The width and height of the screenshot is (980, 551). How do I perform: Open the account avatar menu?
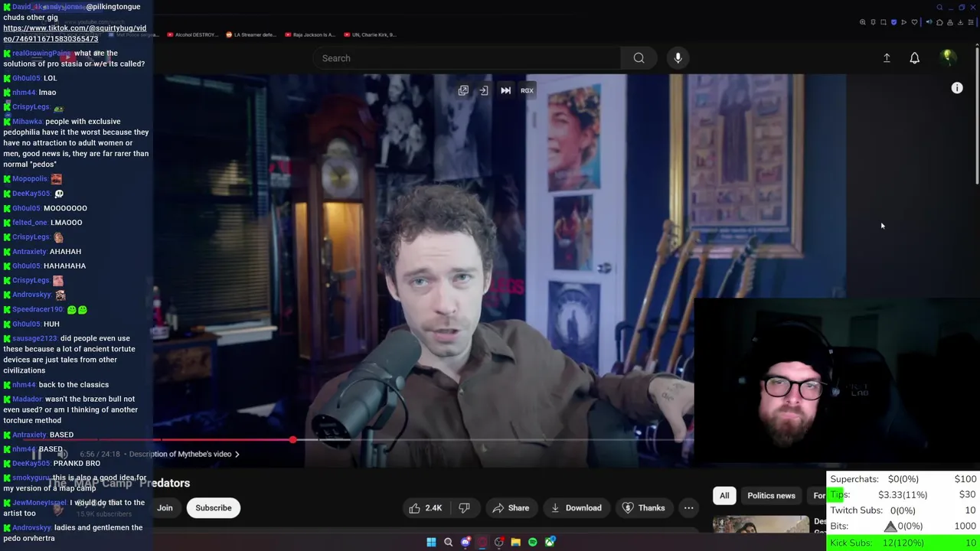[947, 57]
